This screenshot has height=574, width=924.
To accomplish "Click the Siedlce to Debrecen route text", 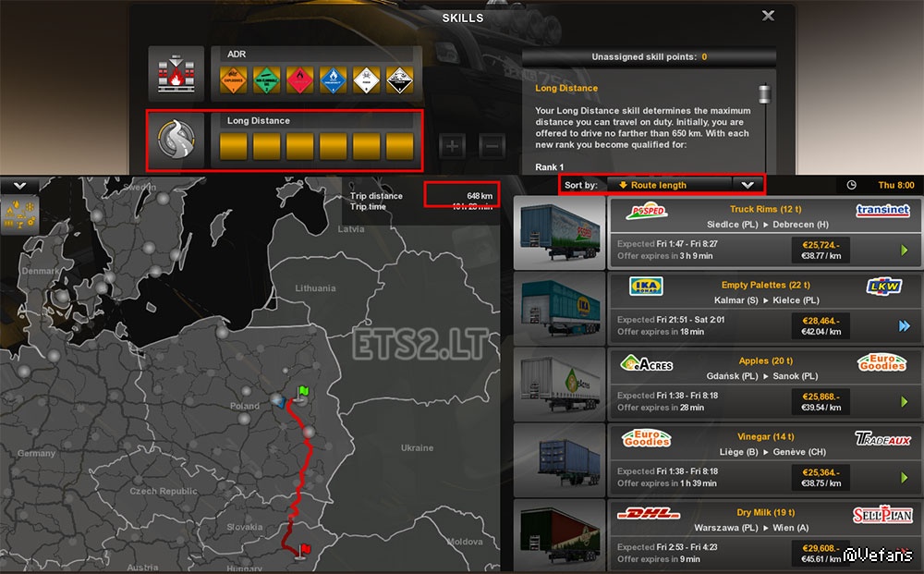I will coord(768,225).
